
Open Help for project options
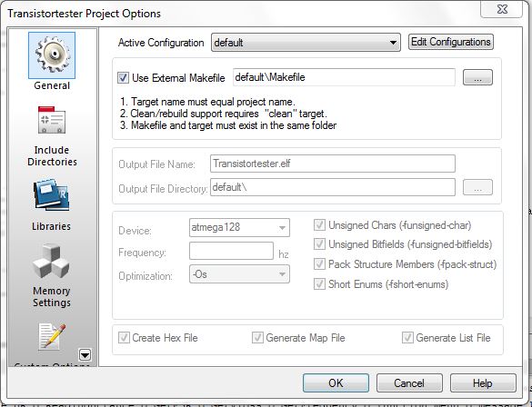(x=483, y=383)
